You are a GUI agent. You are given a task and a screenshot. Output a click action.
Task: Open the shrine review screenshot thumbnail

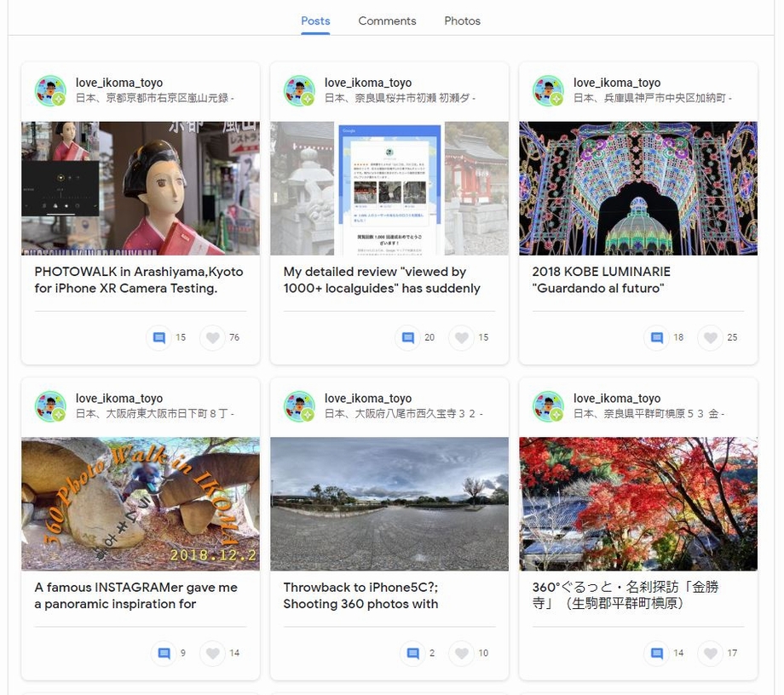(389, 188)
